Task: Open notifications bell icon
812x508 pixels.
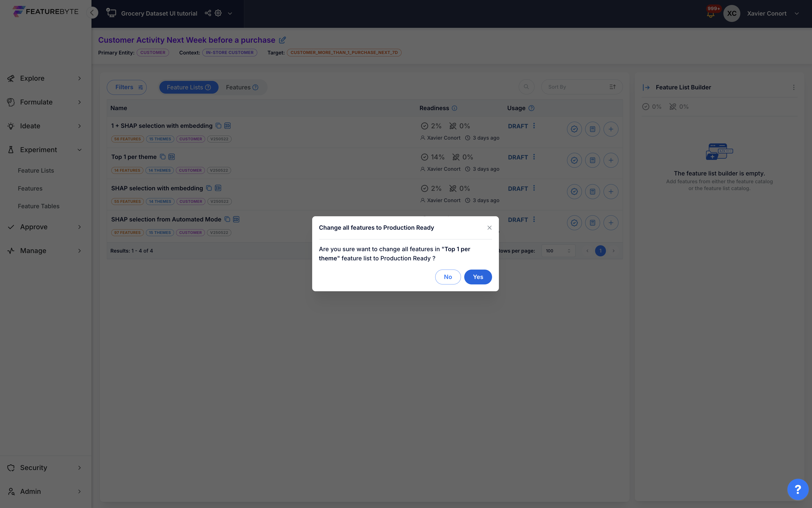Action: click(710, 14)
